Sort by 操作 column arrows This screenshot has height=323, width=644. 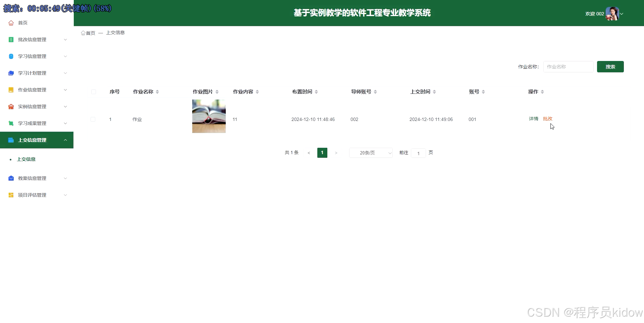542,92
